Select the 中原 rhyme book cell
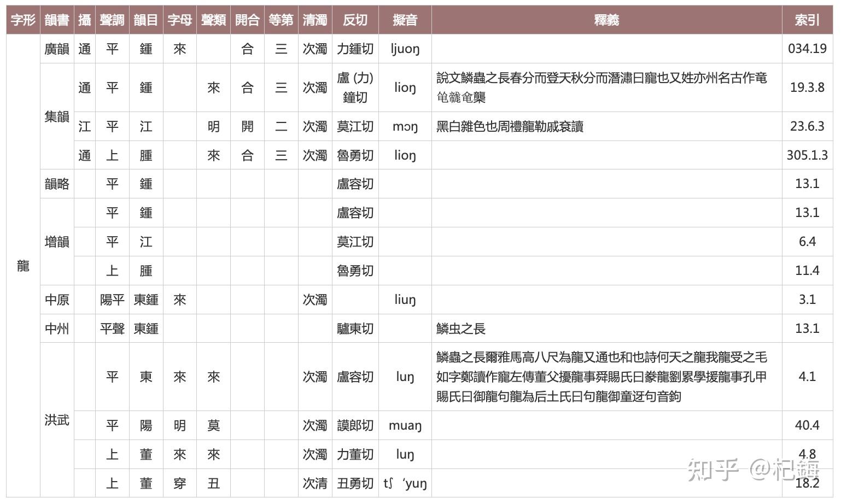Viewport: 841px width, 504px height. coord(57,300)
